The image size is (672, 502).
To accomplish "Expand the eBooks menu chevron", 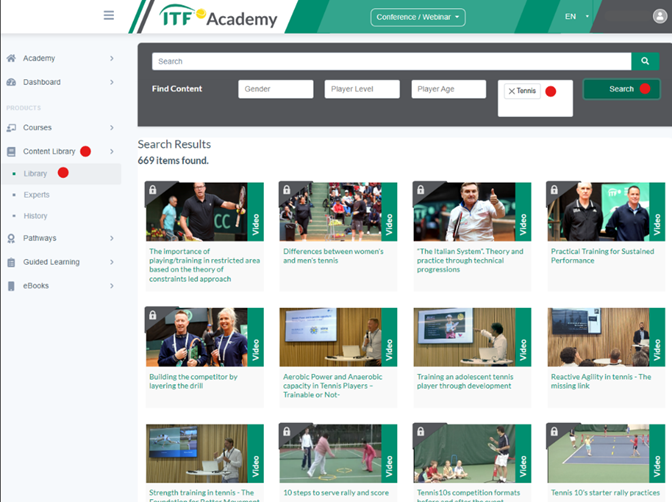I will 111,286.
